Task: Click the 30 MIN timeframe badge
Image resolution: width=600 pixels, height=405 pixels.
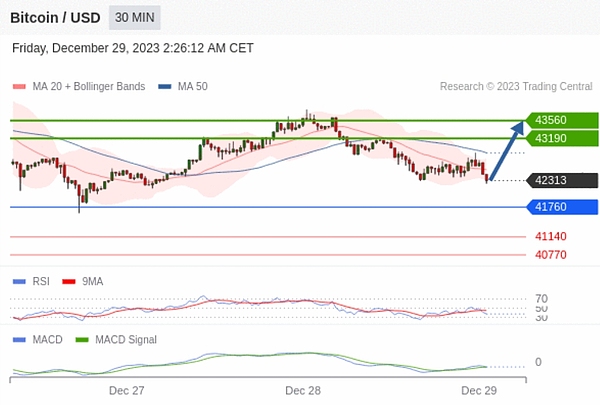Action: [134, 18]
